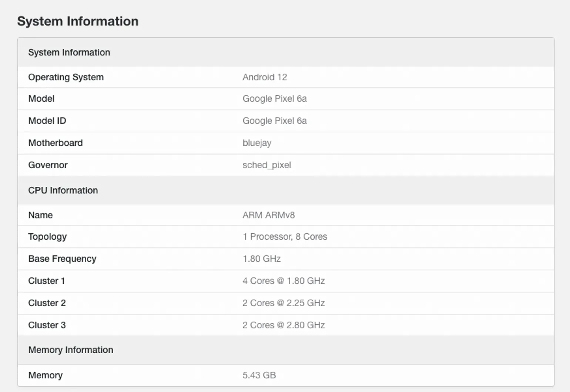The width and height of the screenshot is (570, 392).
Task: Select Google Pixel 6a in Model ID row
Action: point(275,121)
